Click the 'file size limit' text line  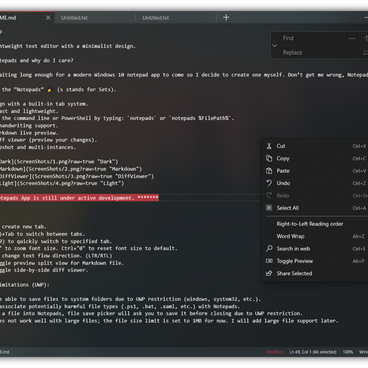pos(169,321)
